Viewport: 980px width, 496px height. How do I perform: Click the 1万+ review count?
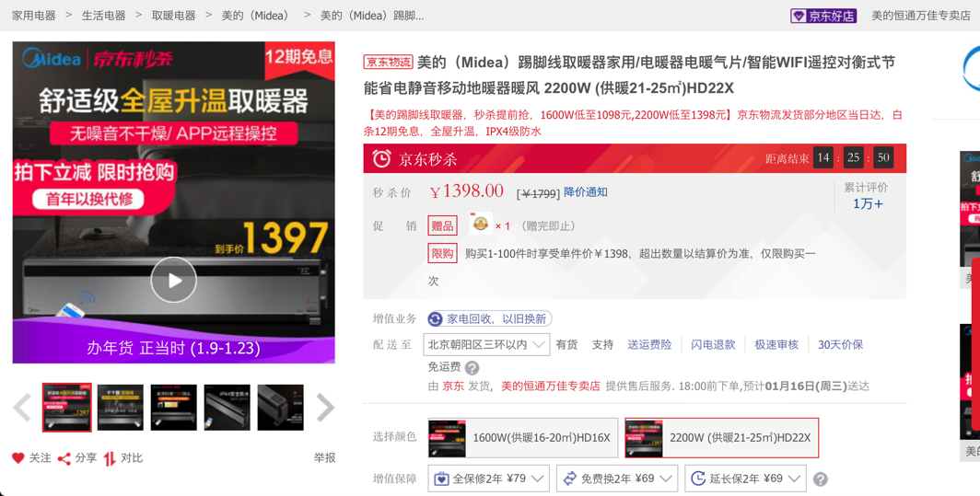tap(869, 203)
